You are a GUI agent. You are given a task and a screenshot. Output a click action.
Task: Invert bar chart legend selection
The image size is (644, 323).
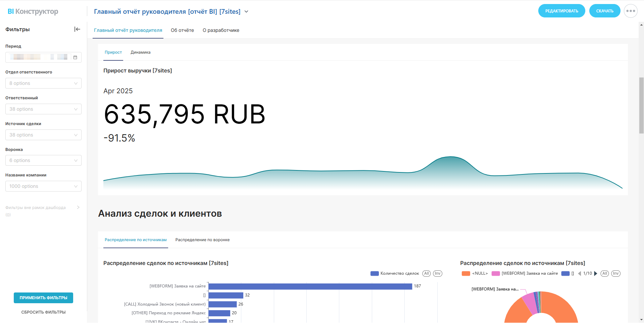(437, 273)
